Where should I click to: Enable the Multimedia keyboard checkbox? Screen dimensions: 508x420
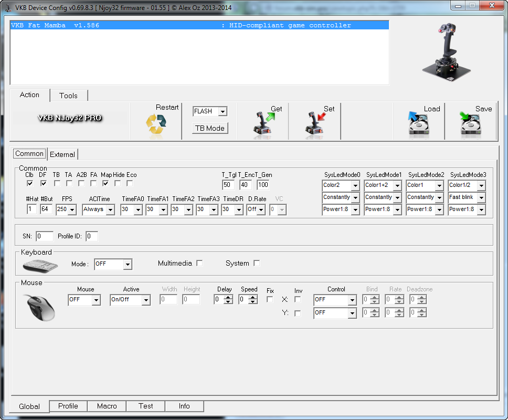pyautogui.click(x=199, y=263)
